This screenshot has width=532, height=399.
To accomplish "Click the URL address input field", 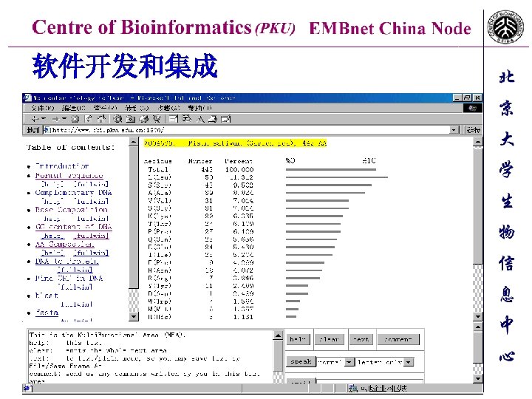I will [x=250, y=130].
